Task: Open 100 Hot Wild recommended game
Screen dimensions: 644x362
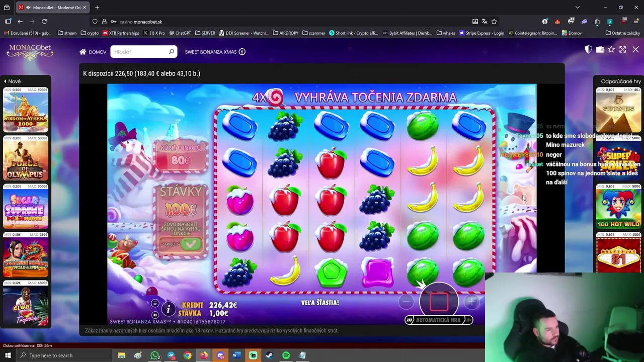Action: 618,207
